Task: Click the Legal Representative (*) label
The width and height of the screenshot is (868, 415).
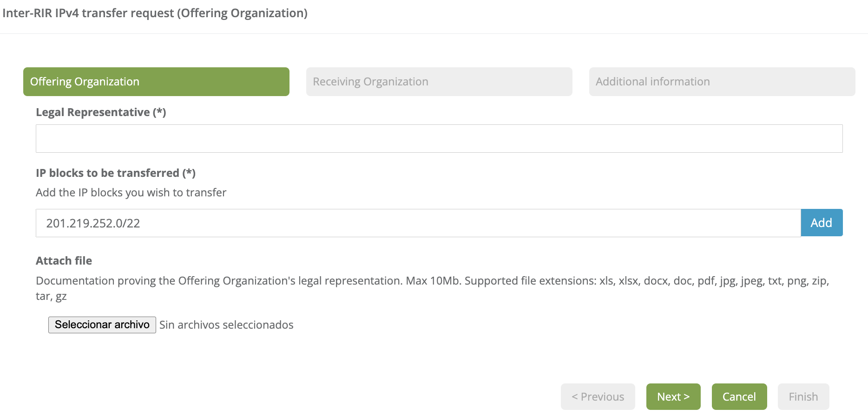Action: [101, 112]
